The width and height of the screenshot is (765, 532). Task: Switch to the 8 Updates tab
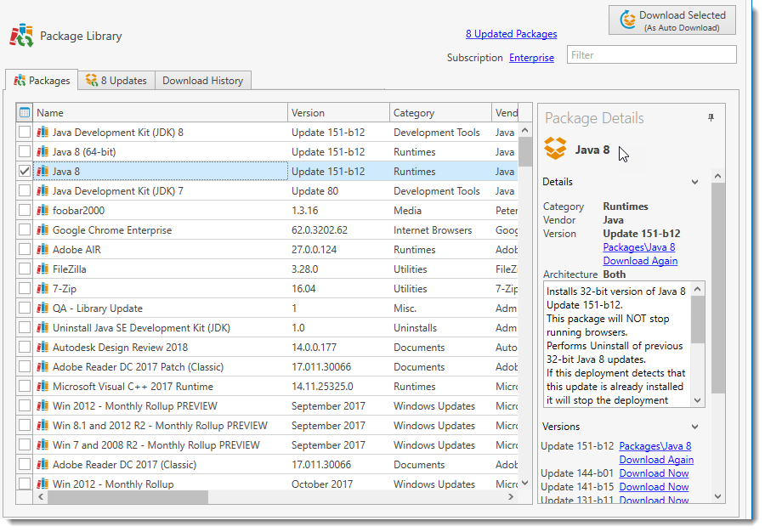click(116, 81)
